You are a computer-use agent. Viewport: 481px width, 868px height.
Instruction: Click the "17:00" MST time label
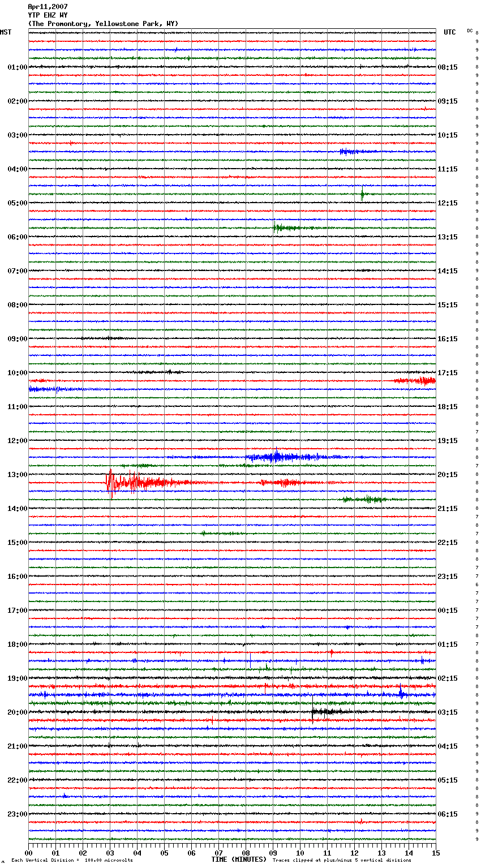[x=18, y=611]
